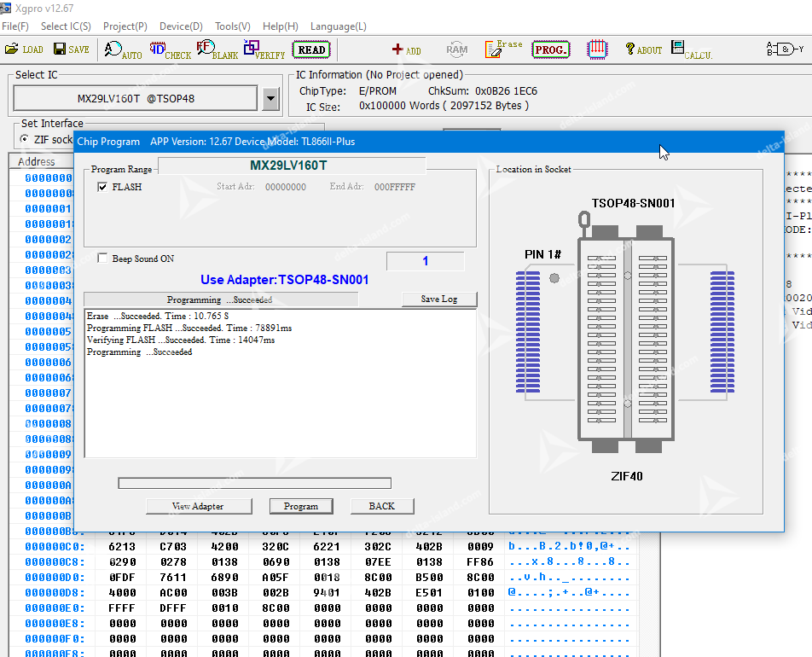812x657 pixels.
Task: Click the VERIFY toolbar icon
Action: [264, 50]
